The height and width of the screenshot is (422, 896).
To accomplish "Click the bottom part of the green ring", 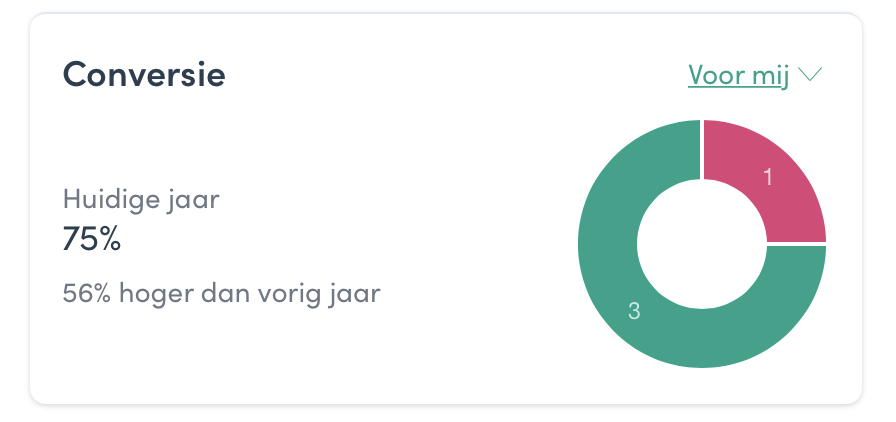I will pos(702,339).
